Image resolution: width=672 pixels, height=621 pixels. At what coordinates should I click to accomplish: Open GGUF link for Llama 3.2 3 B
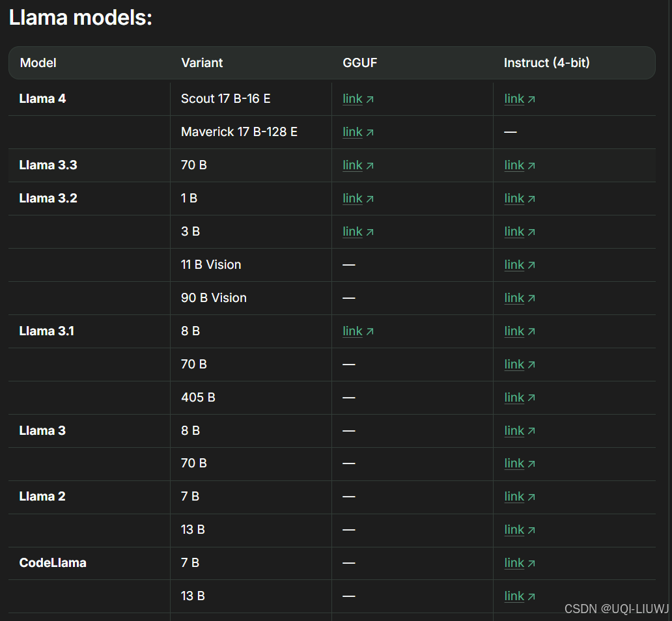(x=358, y=232)
